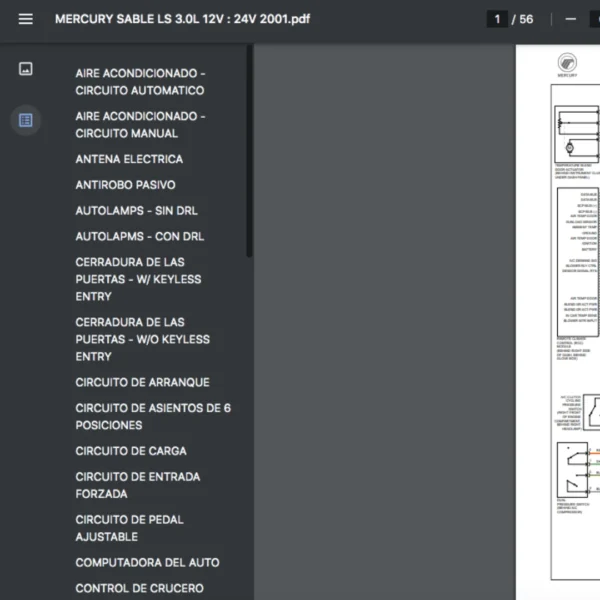Open AIRE ACONDICIONADO - CIRCUITO AUTOMATICO bookmark
Screen dimensions: 600x600
pyautogui.click(x=140, y=82)
